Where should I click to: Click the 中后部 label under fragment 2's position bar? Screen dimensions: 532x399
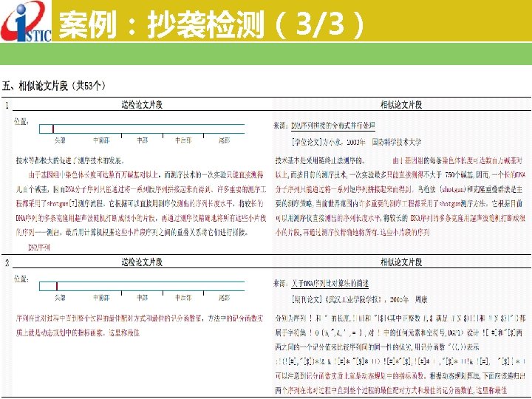click(183, 298)
